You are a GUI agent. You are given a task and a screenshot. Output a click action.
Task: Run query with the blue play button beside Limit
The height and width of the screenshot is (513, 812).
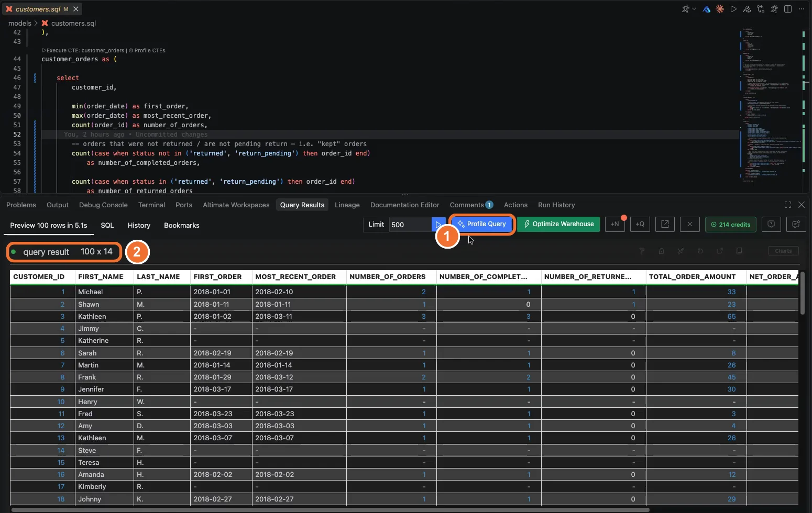tap(438, 225)
